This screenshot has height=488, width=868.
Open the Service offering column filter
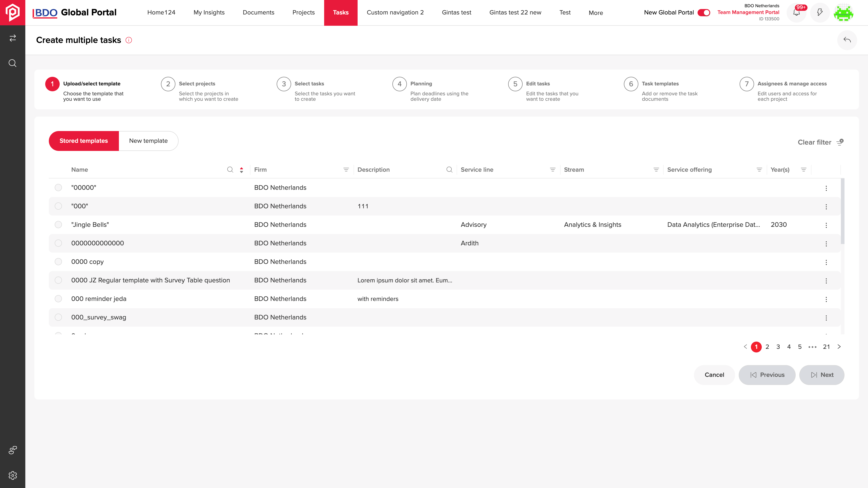(759, 170)
